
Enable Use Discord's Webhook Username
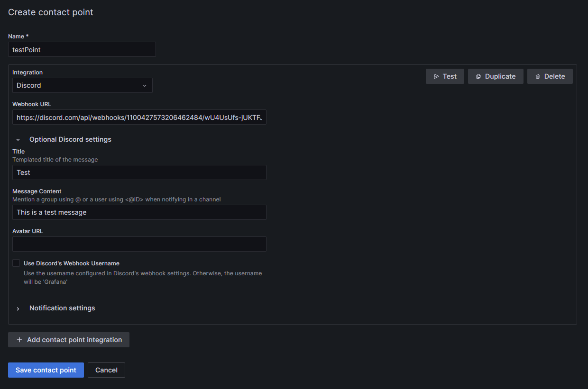pyautogui.click(x=16, y=263)
